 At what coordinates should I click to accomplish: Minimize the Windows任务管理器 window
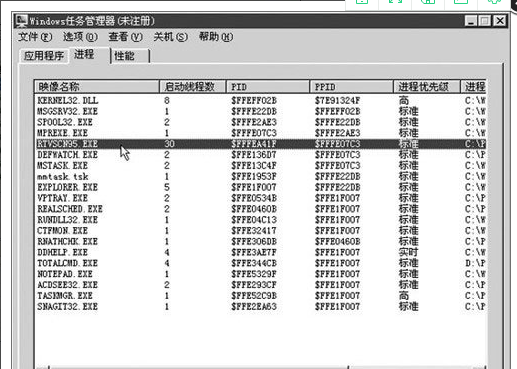tap(471, 21)
